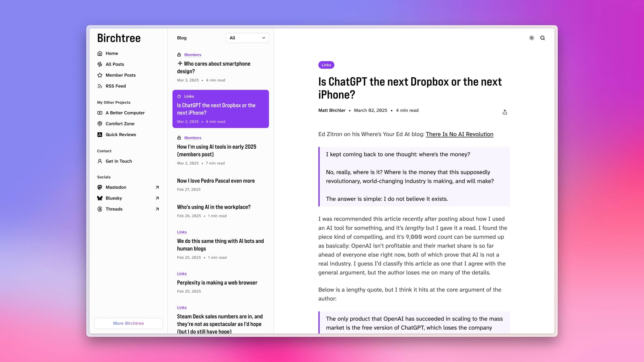Click Members label above AI tools post
The height and width of the screenshot is (362, 644).
(x=193, y=138)
